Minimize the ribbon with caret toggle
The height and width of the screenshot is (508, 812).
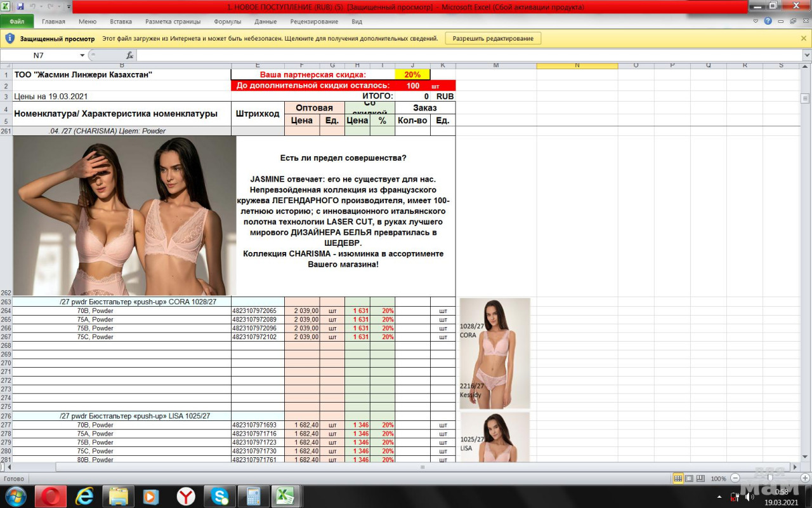point(756,21)
